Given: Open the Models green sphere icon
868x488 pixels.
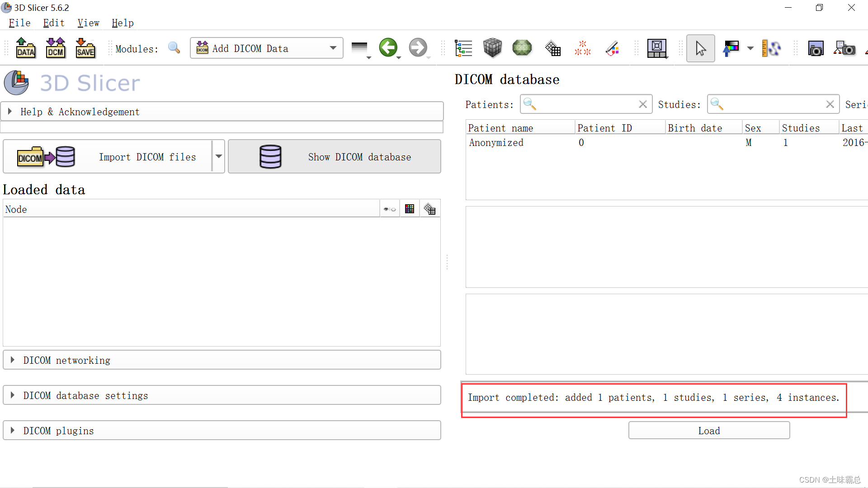Looking at the screenshot, I should [522, 48].
